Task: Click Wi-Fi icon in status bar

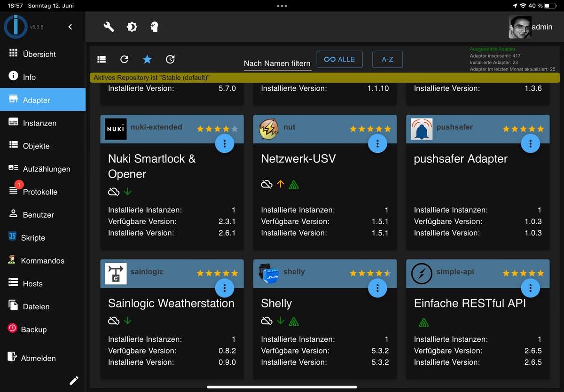Action: 523,6
